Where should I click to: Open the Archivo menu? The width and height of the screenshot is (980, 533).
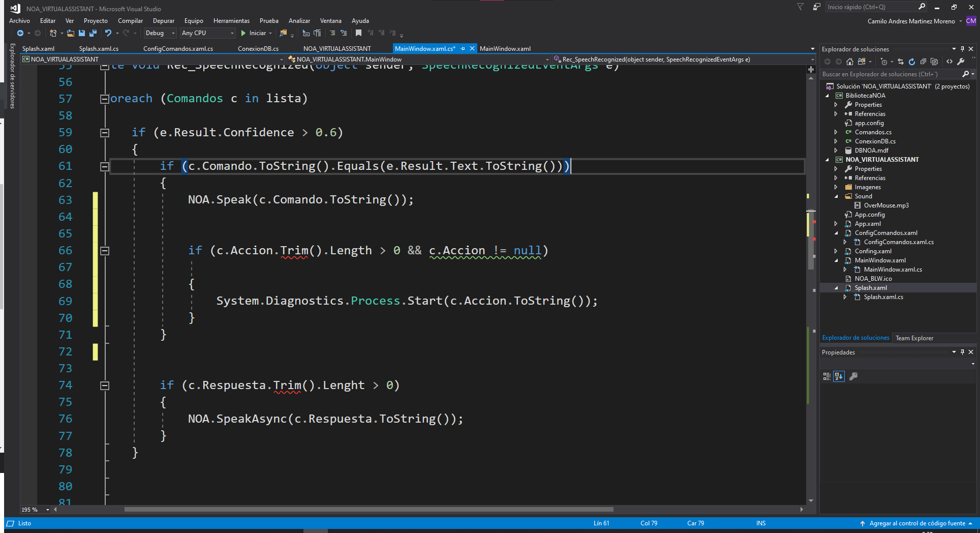pos(19,21)
